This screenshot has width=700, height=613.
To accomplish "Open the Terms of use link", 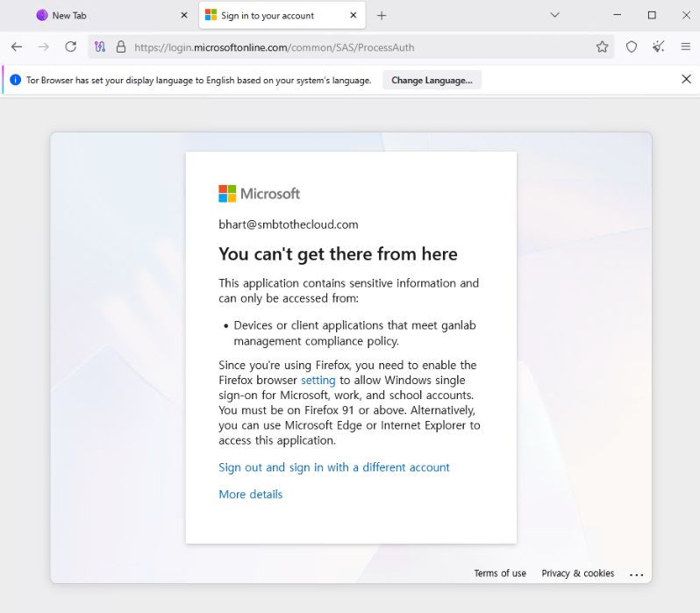I will (x=500, y=574).
